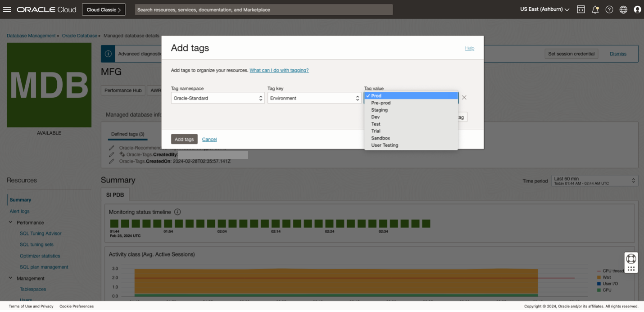Open the Tag key Environment dropdown

click(314, 98)
